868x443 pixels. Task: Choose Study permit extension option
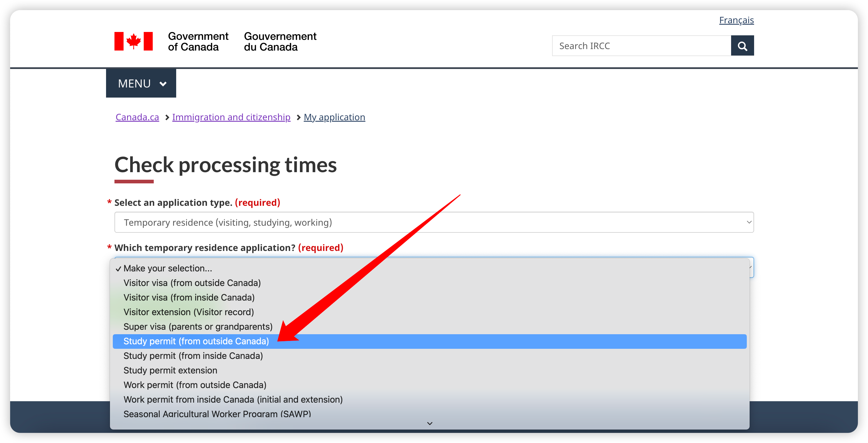(430, 370)
